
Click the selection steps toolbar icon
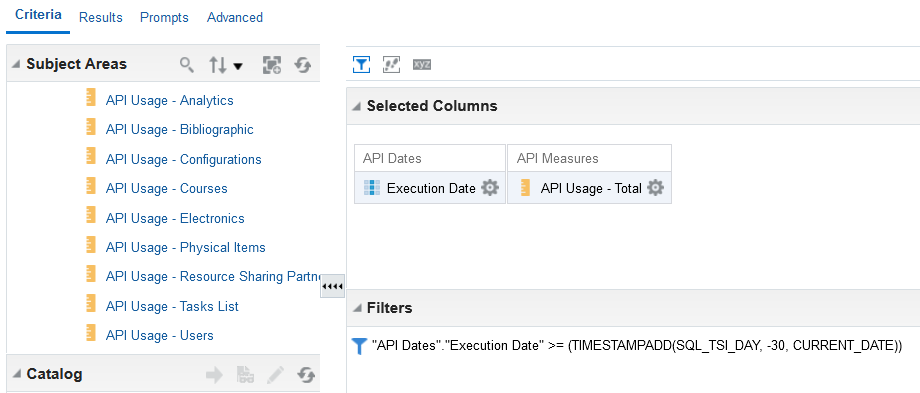(x=391, y=65)
